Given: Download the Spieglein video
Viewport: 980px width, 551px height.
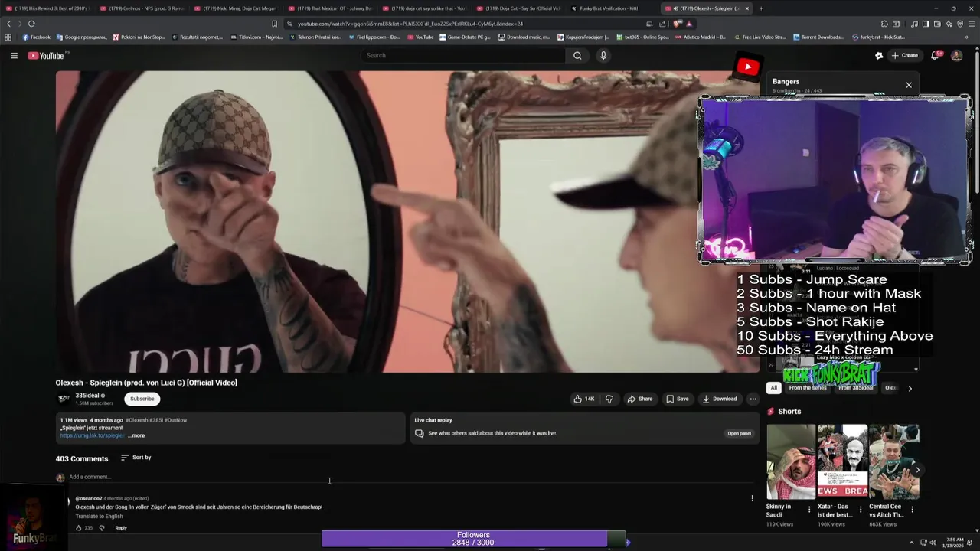Looking at the screenshot, I should (x=720, y=399).
